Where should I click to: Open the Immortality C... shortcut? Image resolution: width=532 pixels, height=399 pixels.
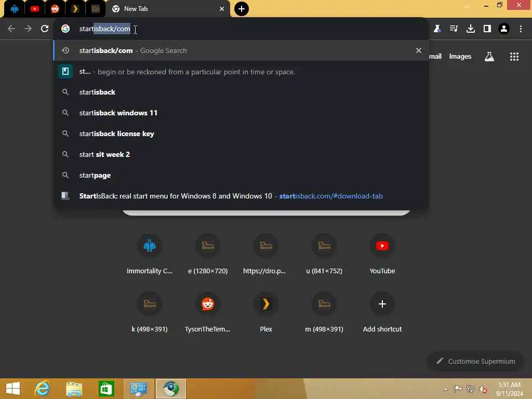[149, 254]
